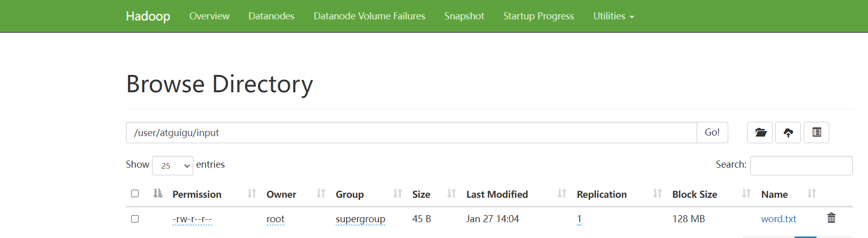Sort by Size column arrows icon
This screenshot has width=868, height=238.
[x=451, y=194]
